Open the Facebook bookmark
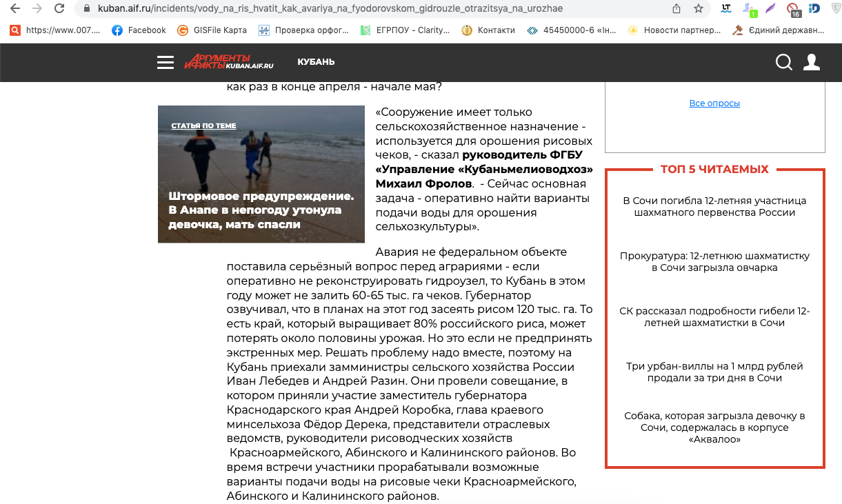Viewport: 842px width, 504px height. 139,30
